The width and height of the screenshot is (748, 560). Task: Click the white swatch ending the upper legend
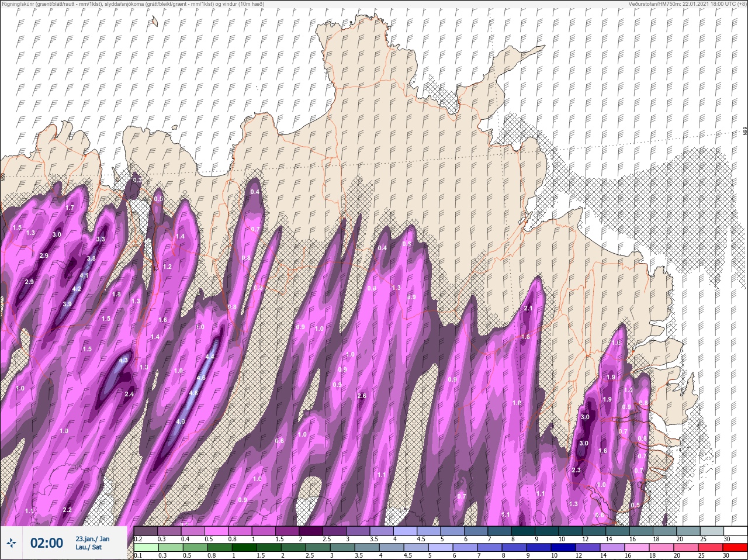tap(735, 531)
